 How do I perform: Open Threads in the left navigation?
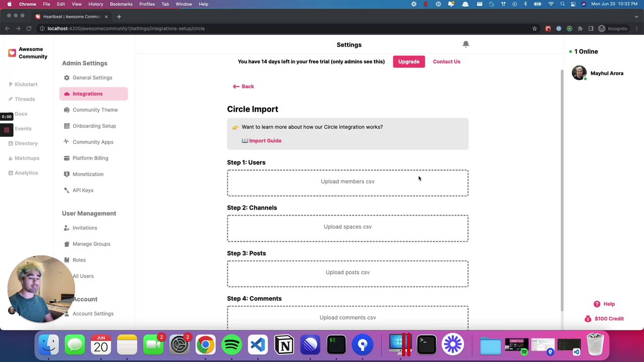pyautogui.click(x=22, y=99)
